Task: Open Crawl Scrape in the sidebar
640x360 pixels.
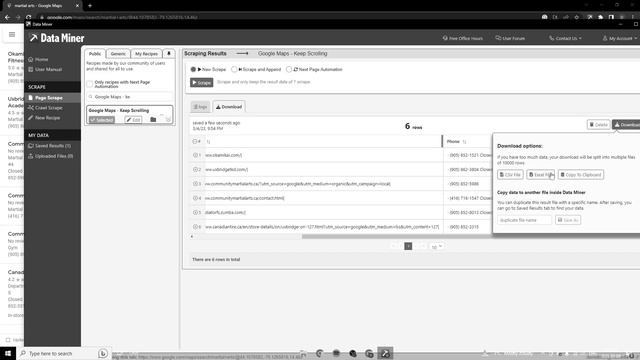Action: pos(45,108)
